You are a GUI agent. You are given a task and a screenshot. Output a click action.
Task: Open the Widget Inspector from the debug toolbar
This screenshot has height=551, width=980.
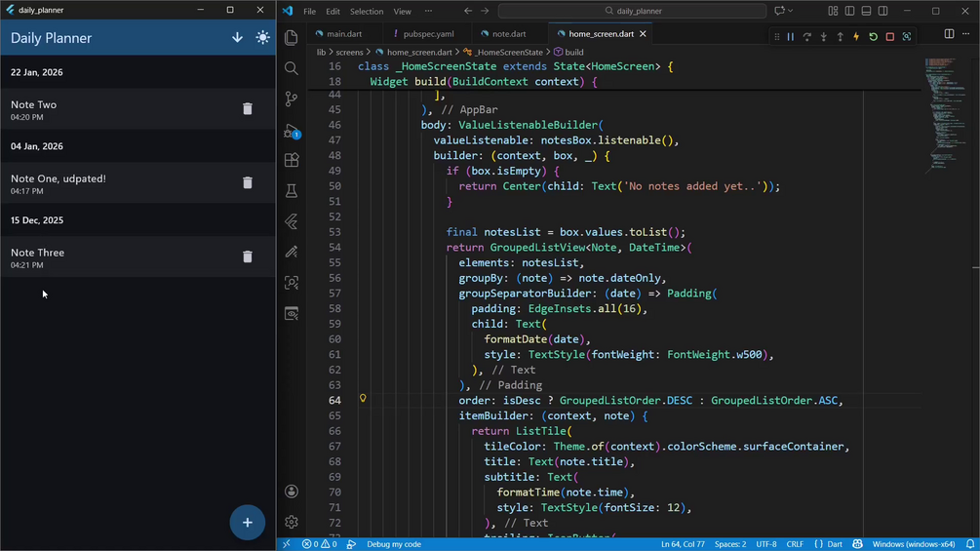pyautogui.click(x=907, y=37)
